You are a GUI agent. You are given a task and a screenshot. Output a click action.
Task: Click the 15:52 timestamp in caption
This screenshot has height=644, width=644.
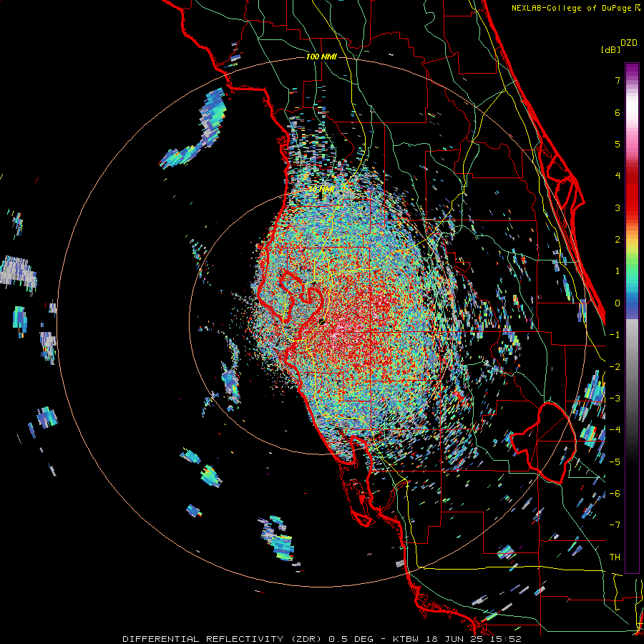tap(506, 639)
